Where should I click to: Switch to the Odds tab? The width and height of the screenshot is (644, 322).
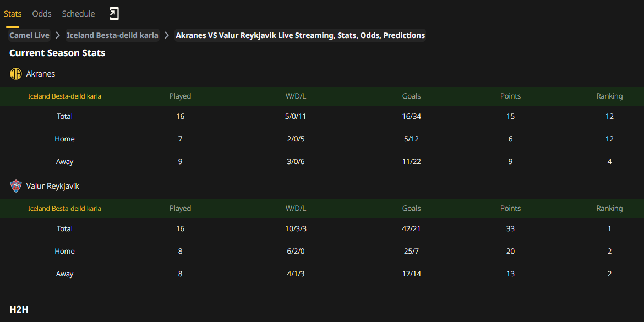tap(42, 14)
